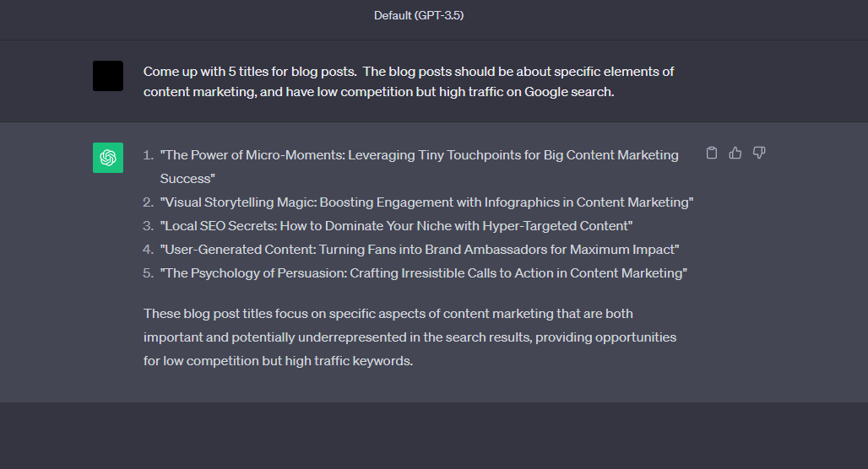
Task: Click the second line of user prompt
Action: 378,92
